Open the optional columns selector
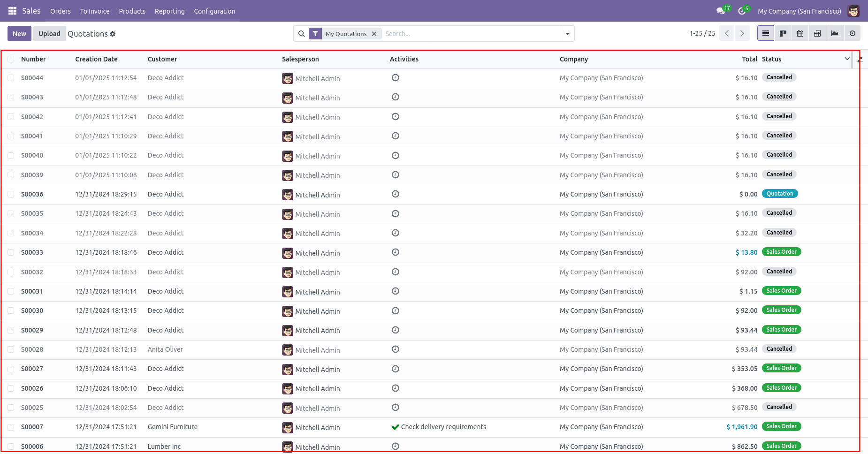 [860, 60]
